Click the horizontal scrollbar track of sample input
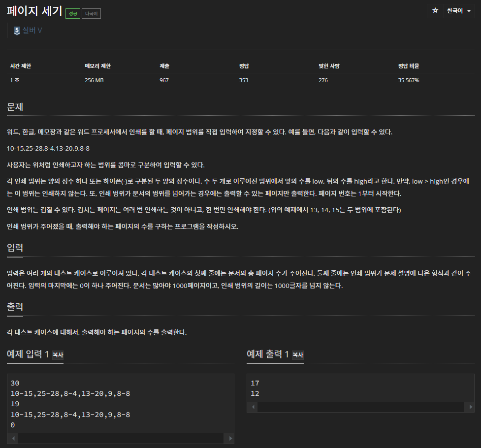Image resolution: width=481 pixels, height=448 pixels. (121, 438)
